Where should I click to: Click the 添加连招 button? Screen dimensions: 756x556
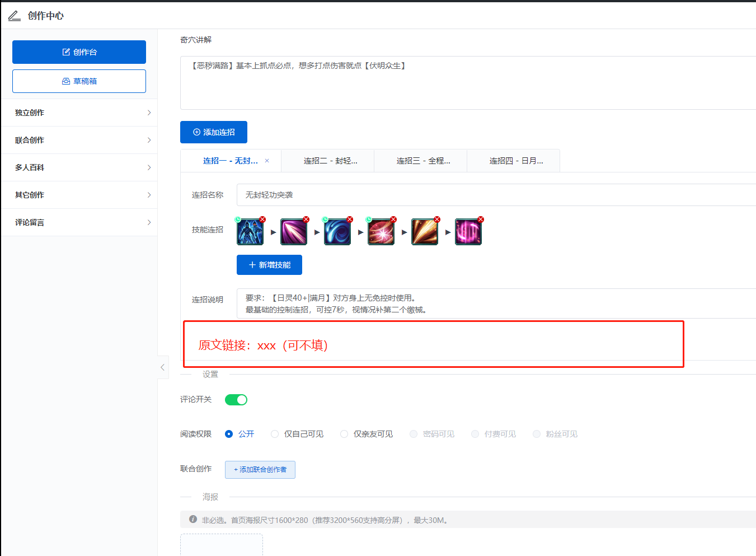(214, 132)
